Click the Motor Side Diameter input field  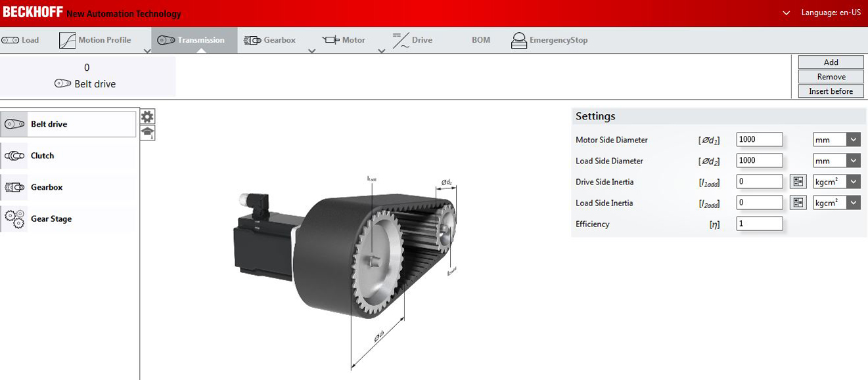click(760, 139)
